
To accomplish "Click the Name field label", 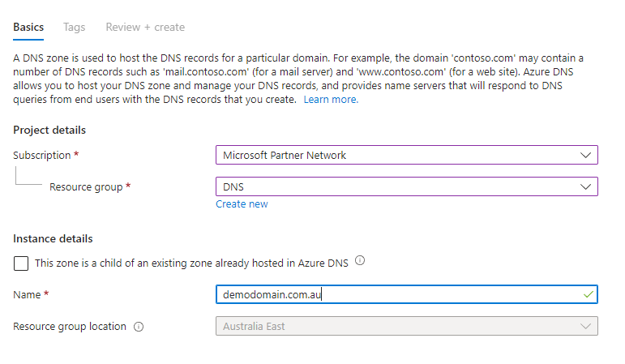I will click(x=28, y=294).
